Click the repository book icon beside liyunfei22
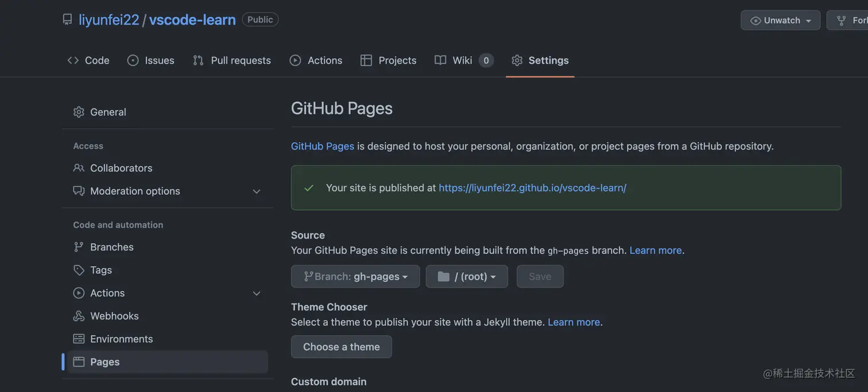Viewport: 868px width, 392px height. pyautogui.click(x=68, y=20)
